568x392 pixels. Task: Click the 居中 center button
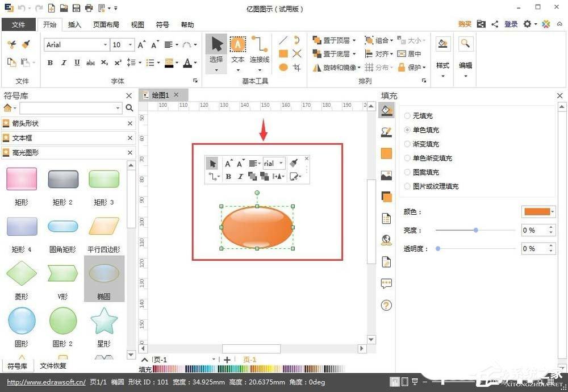click(x=410, y=54)
